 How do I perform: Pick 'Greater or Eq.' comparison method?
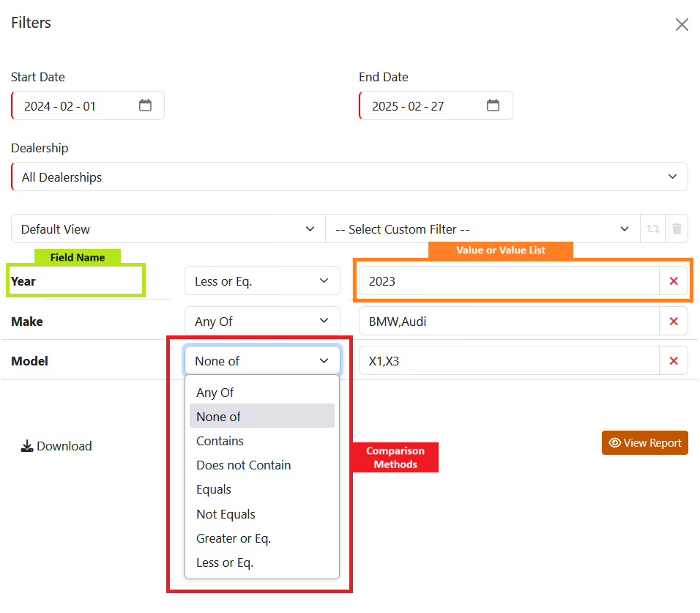click(233, 538)
